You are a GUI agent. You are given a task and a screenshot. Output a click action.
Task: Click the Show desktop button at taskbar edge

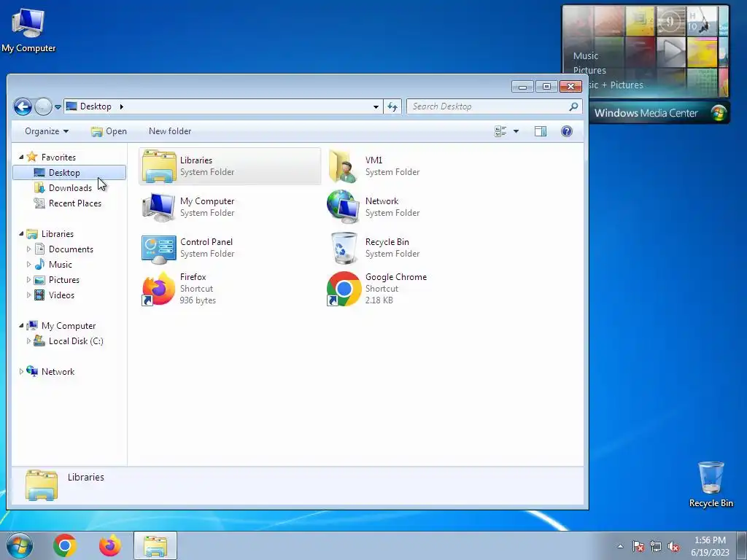pos(742,546)
